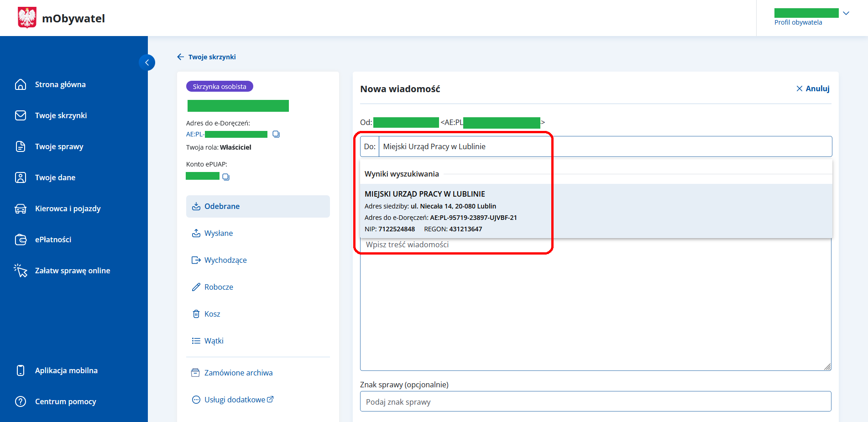Collapse the left sidebar with arrow button

point(147,63)
